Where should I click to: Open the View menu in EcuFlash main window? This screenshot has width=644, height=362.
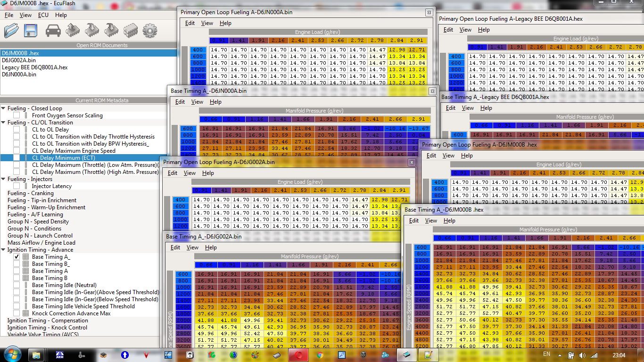26,15
